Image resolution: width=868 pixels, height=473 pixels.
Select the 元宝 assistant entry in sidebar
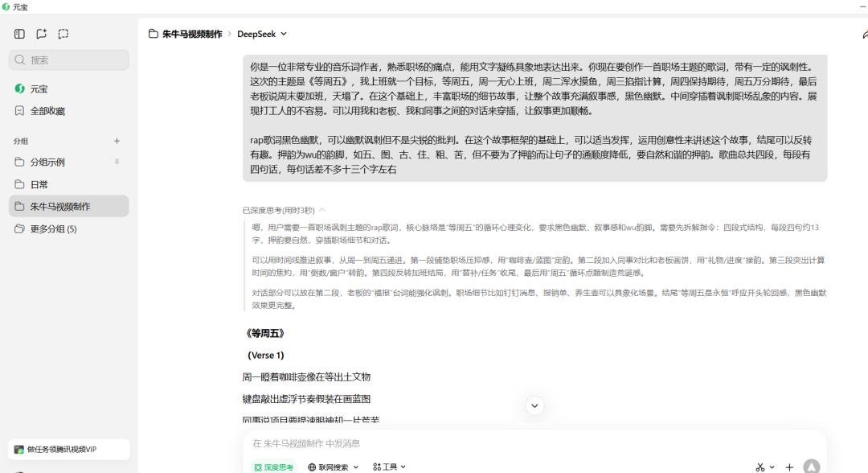(x=35, y=88)
